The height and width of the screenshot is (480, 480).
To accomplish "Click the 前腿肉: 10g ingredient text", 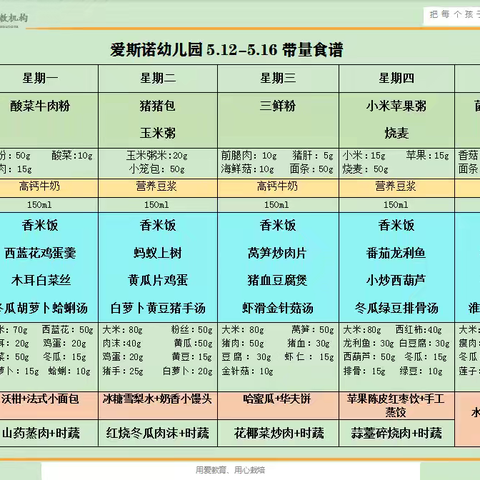I will [249, 156].
